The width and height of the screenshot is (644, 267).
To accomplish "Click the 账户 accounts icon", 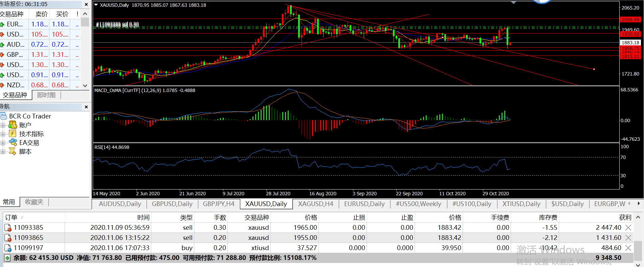I will [13, 125].
